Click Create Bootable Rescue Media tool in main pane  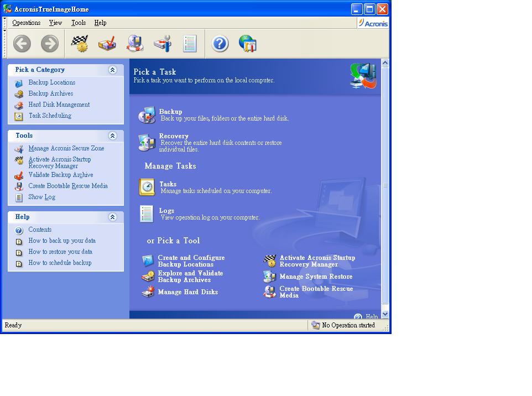[x=316, y=292]
